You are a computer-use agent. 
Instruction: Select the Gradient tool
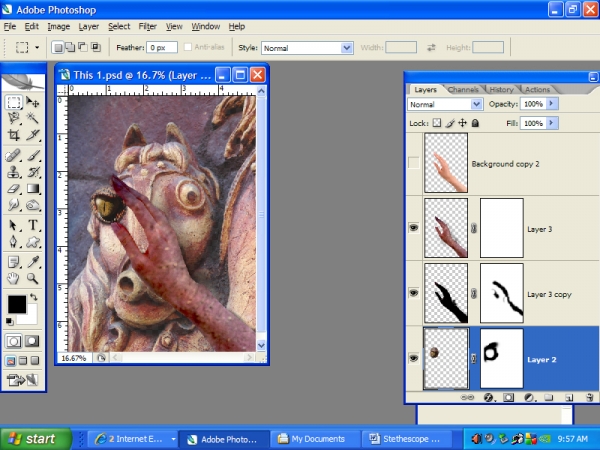(x=33, y=189)
